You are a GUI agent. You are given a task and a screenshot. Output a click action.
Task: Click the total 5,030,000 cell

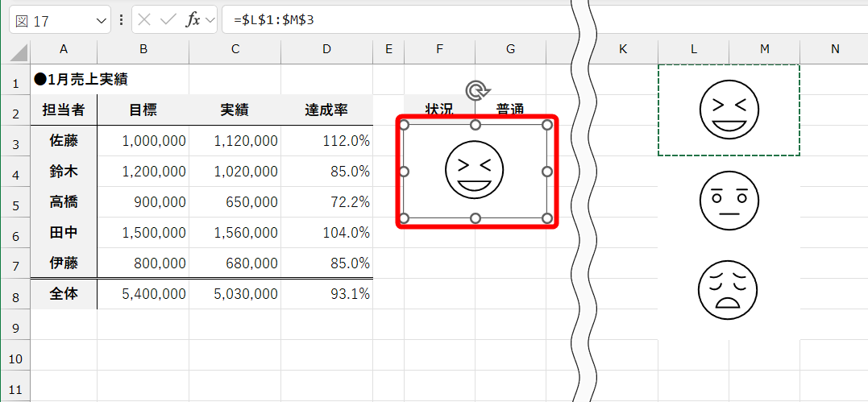tap(235, 294)
